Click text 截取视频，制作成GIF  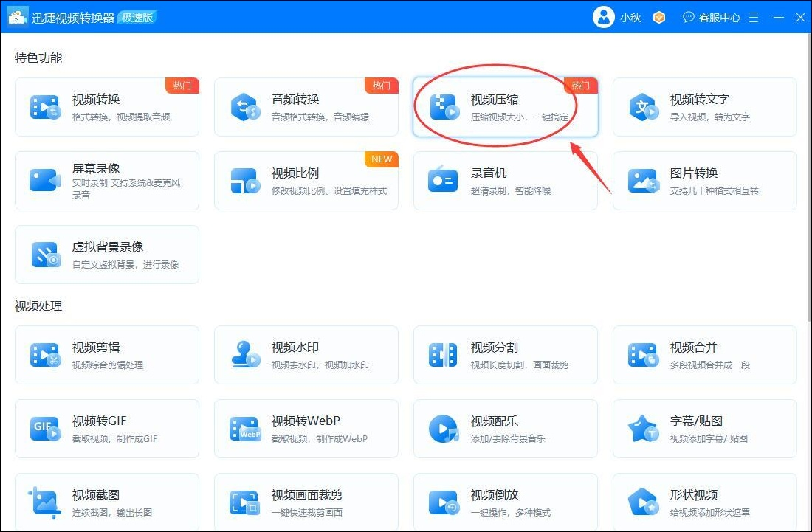point(114,439)
